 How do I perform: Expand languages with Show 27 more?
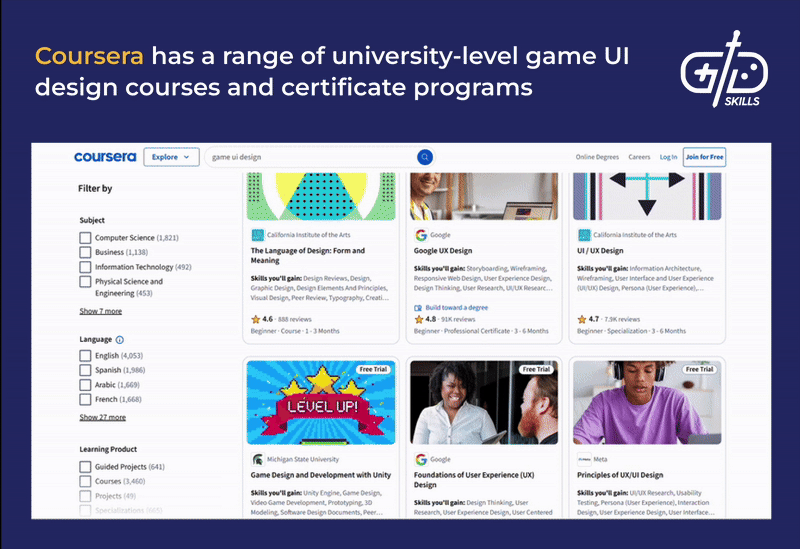103,417
